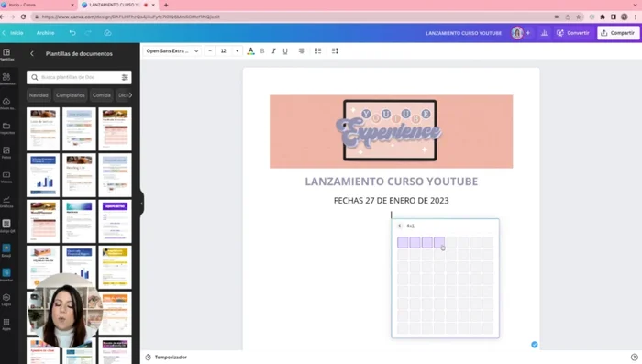Click the blue checkmark badge on page

(535, 345)
